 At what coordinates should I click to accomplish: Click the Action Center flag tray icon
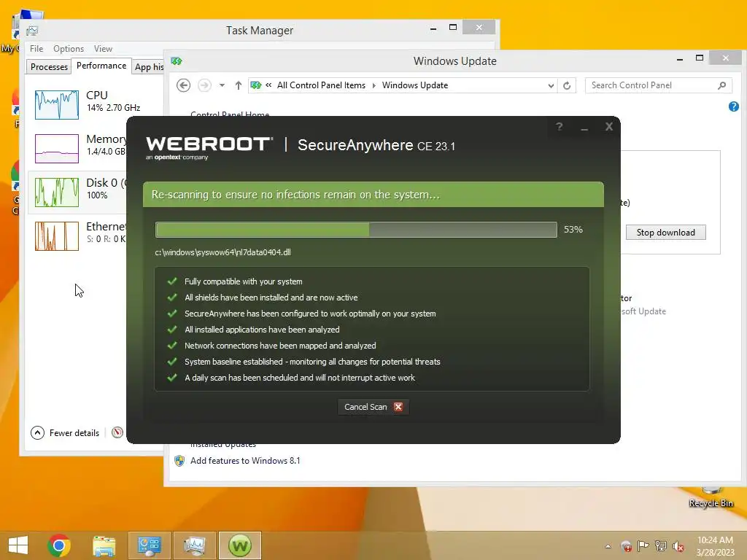(x=643, y=546)
